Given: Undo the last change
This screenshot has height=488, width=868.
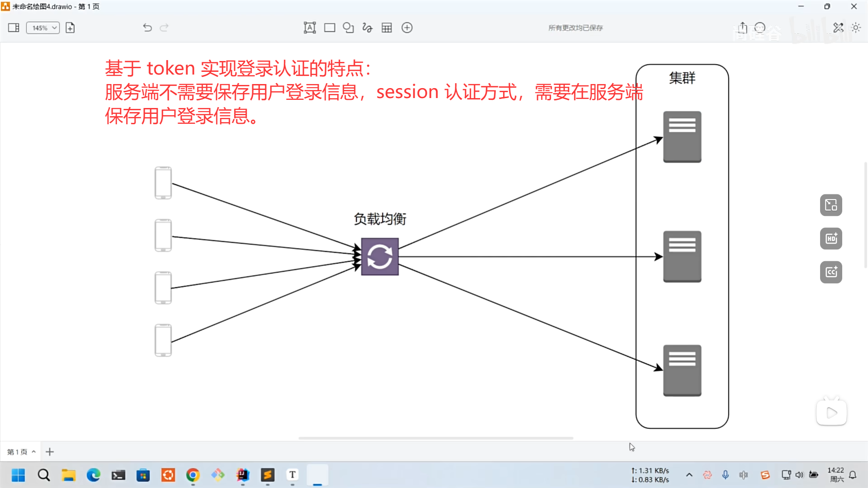Looking at the screenshot, I should point(147,28).
